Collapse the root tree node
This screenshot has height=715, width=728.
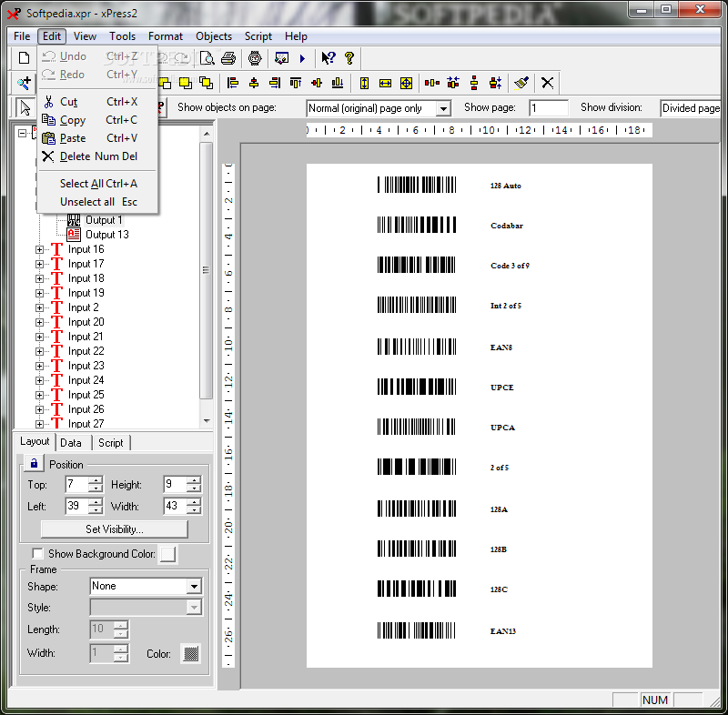pos(22,133)
